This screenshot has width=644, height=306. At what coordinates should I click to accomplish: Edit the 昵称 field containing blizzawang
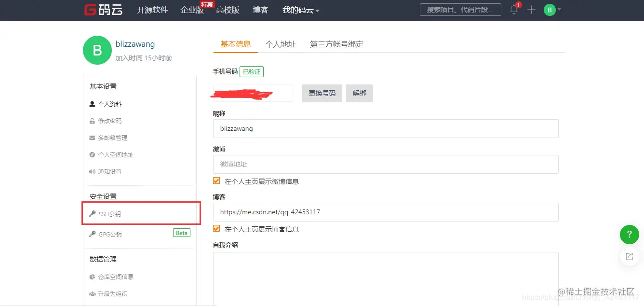(x=386, y=129)
